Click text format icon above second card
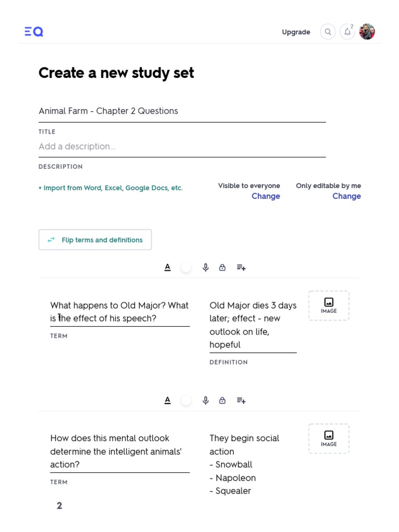399x532 pixels. click(x=167, y=401)
